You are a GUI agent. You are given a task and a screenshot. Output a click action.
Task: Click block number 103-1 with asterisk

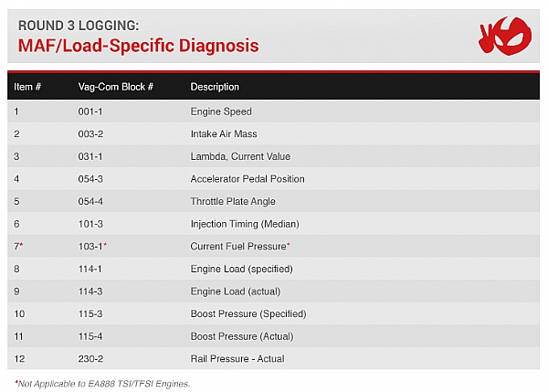(x=92, y=246)
